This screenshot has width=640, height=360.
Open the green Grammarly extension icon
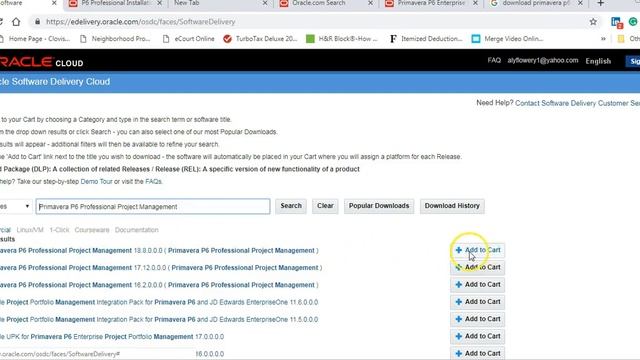coord(633,22)
